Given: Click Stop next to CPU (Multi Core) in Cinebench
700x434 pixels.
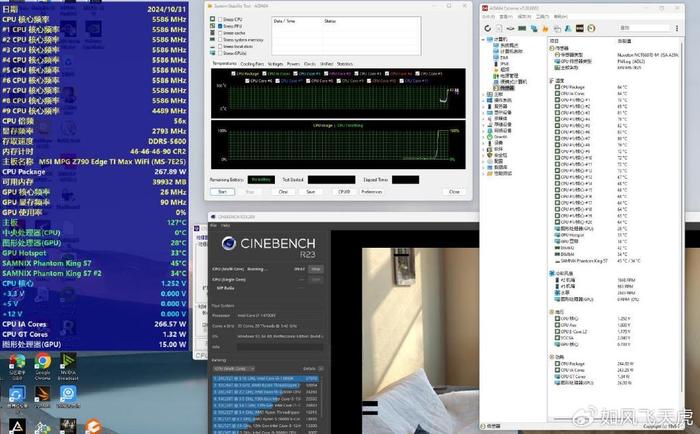Looking at the screenshot, I should [316, 269].
